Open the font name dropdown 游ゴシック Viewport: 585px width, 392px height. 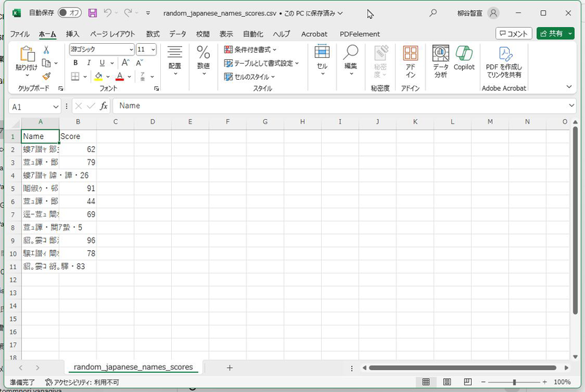[x=101, y=50]
